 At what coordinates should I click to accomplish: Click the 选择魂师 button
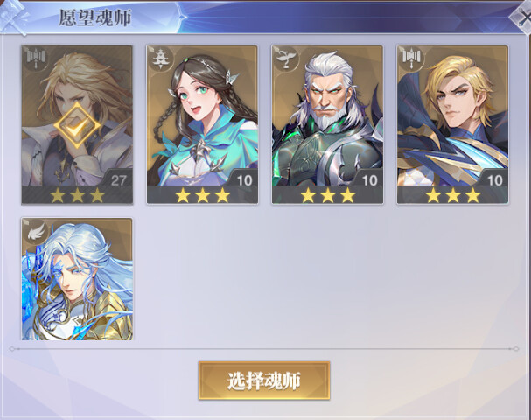pyautogui.click(x=264, y=381)
